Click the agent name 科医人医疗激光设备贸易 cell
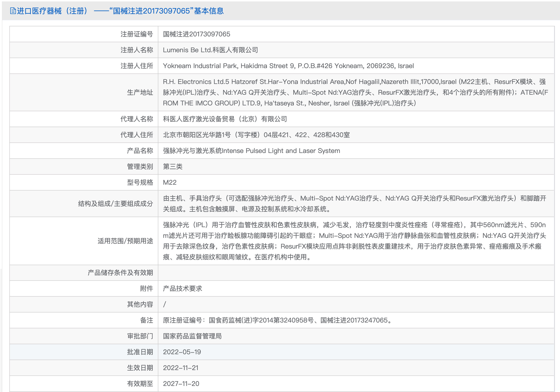The width and height of the screenshot is (560, 392). 225,119
